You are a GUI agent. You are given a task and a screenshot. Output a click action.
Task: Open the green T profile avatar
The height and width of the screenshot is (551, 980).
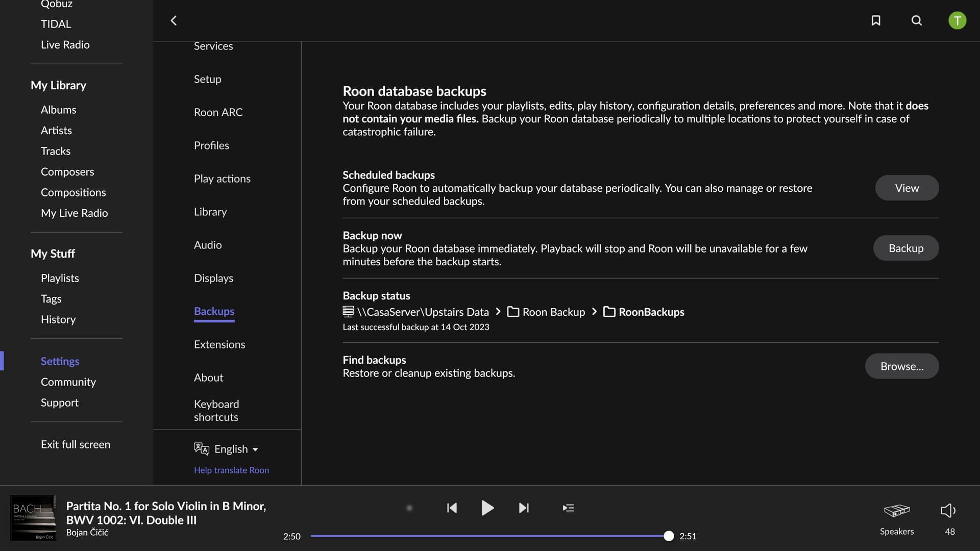click(957, 20)
